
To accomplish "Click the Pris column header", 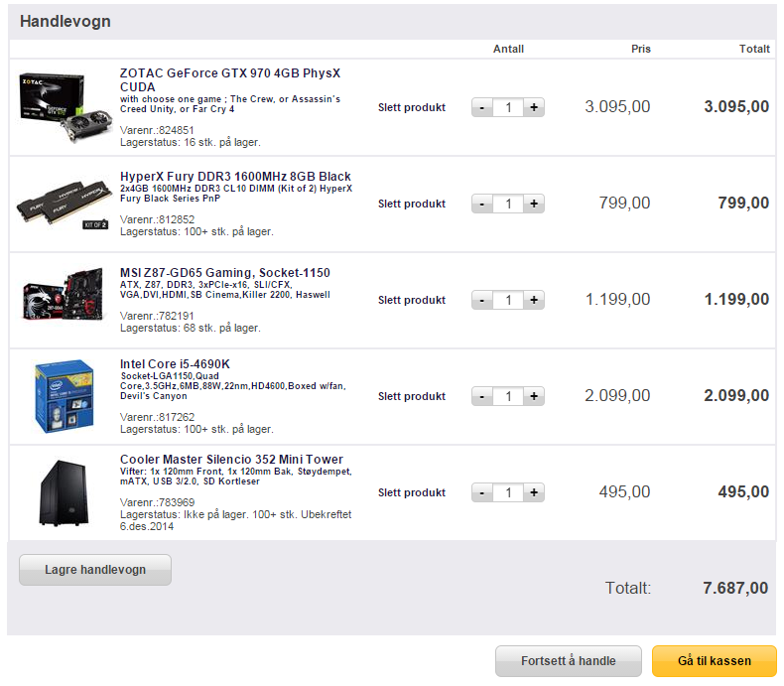I will (641, 49).
